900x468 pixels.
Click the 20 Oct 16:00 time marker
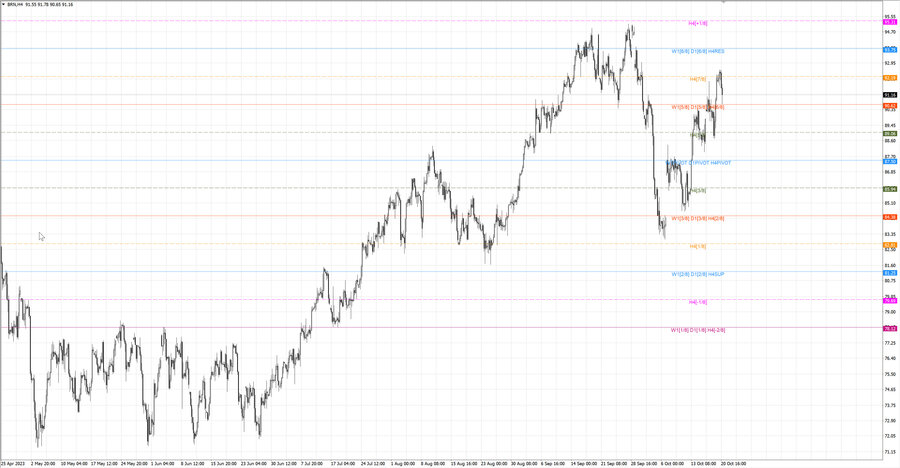pos(734,463)
